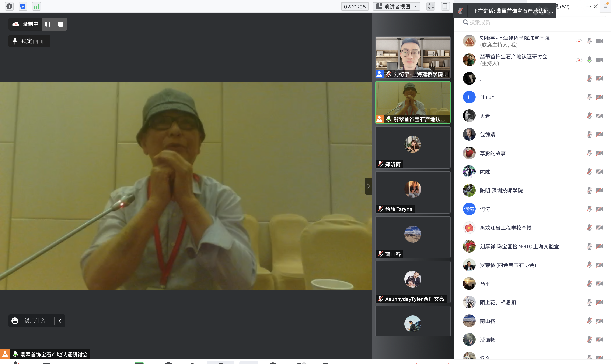This screenshot has width=611, height=364.
Task: Select the 郑昕雨 video thumbnail
Action: [413, 147]
